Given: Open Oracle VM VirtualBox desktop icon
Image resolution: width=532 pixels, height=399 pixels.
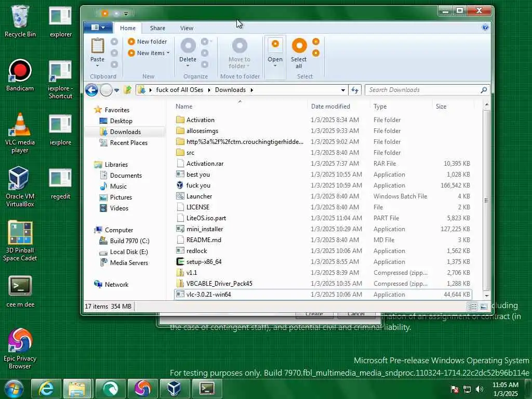Looking at the screenshot, I should click(20, 187).
